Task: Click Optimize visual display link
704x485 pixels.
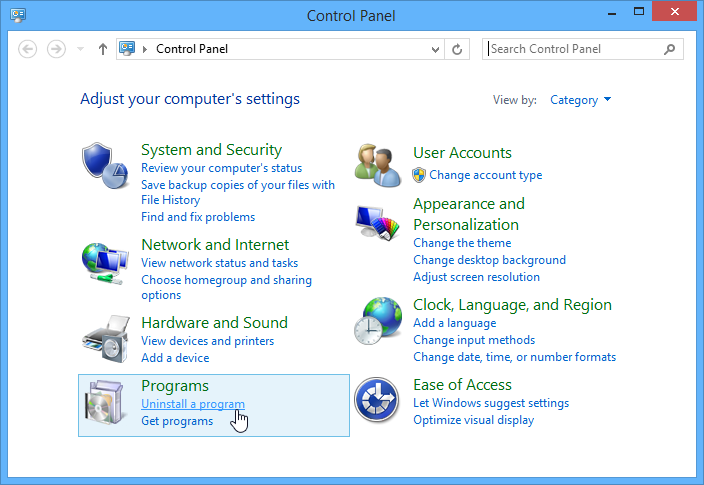Action: coord(474,420)
